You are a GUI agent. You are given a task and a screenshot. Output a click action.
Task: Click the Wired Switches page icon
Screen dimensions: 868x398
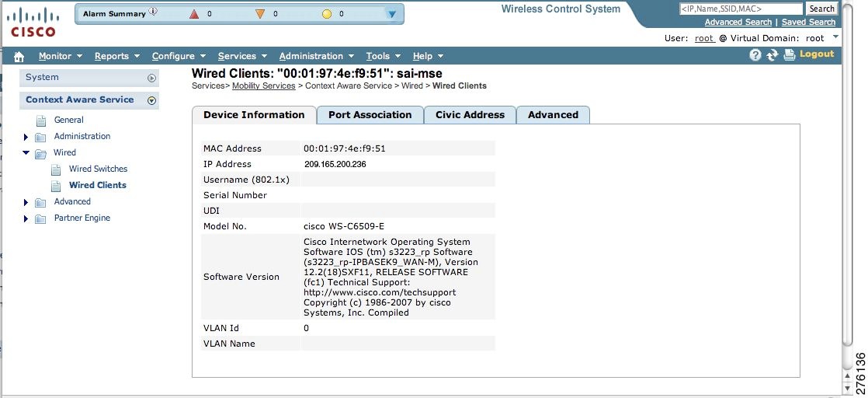click(x=56, y=169)
